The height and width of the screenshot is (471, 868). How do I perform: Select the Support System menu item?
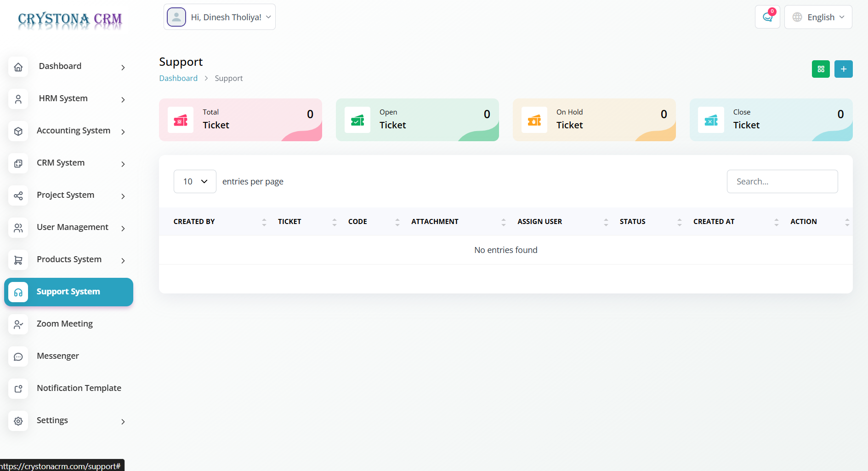tap(68, 292)
